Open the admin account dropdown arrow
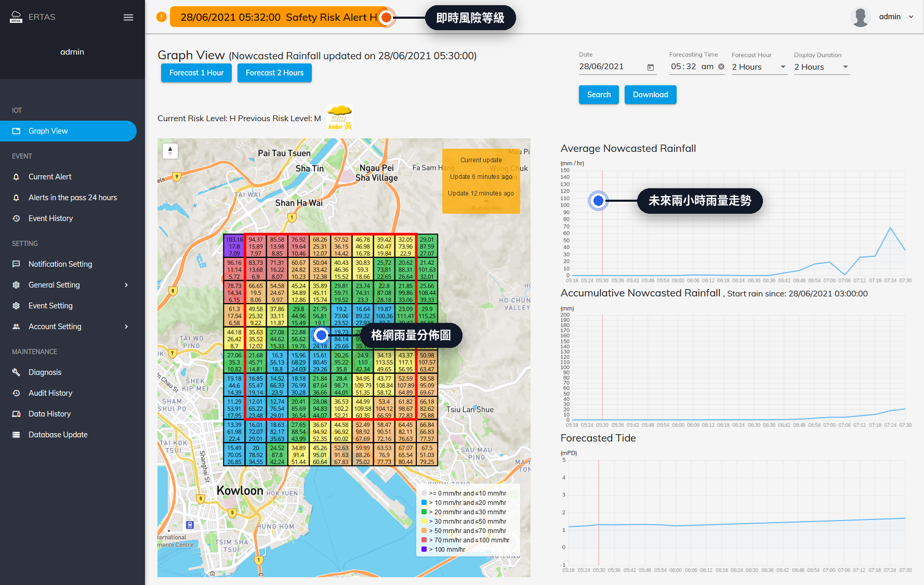Screen dimensions: 924x585 (x=911, y=17)
